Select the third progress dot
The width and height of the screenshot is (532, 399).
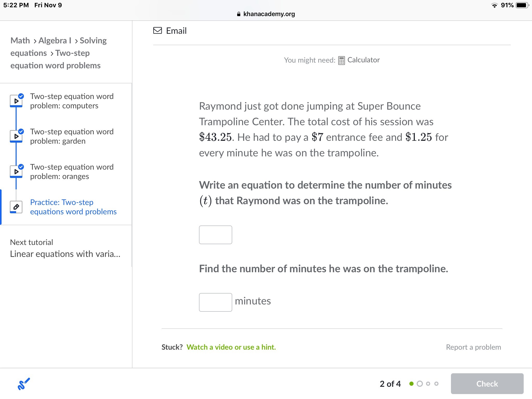[428, 384]
